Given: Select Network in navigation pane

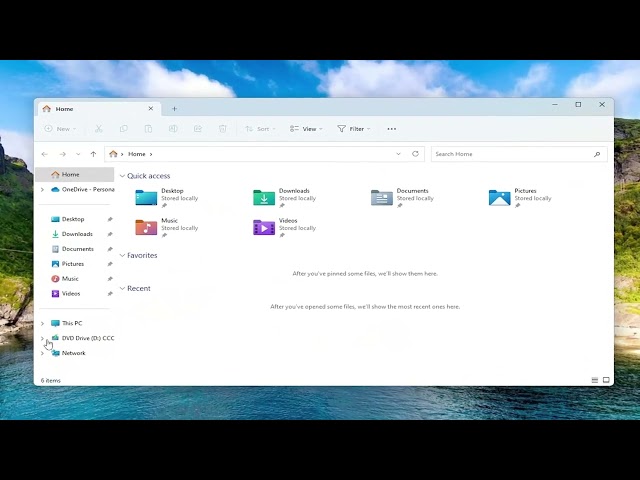Looking at the screenshot, I should (x=75, y=353).
